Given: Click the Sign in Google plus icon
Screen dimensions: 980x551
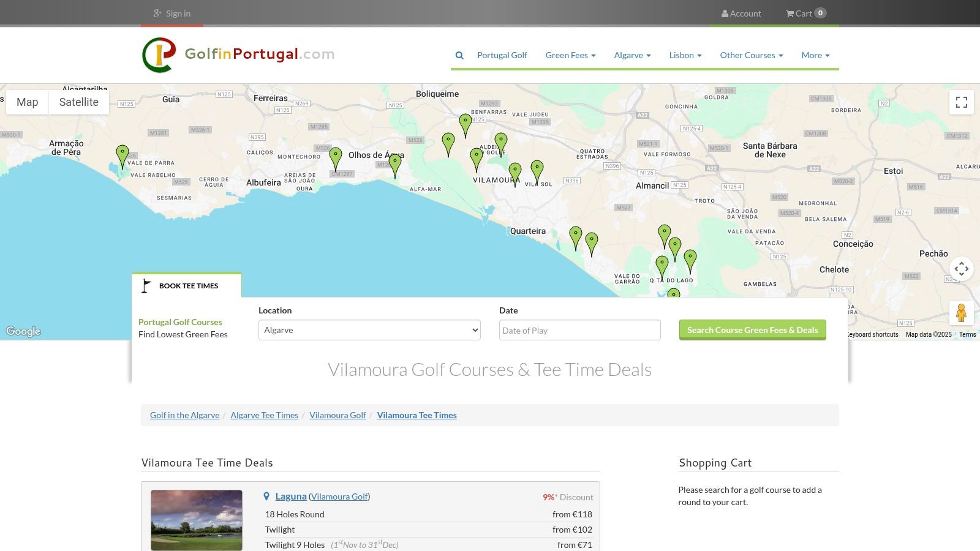Looking at the screenshot, I should tap(157, 13).
